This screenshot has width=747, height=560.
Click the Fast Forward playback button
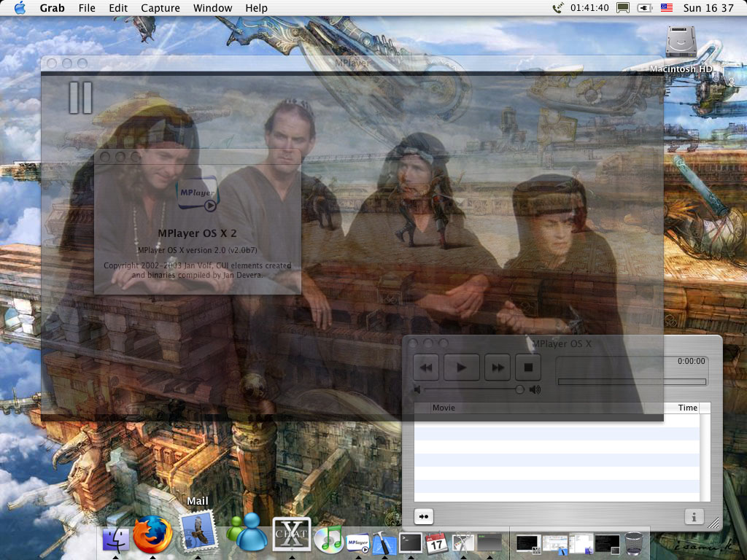pyautogui.click(x=498, y=367)
